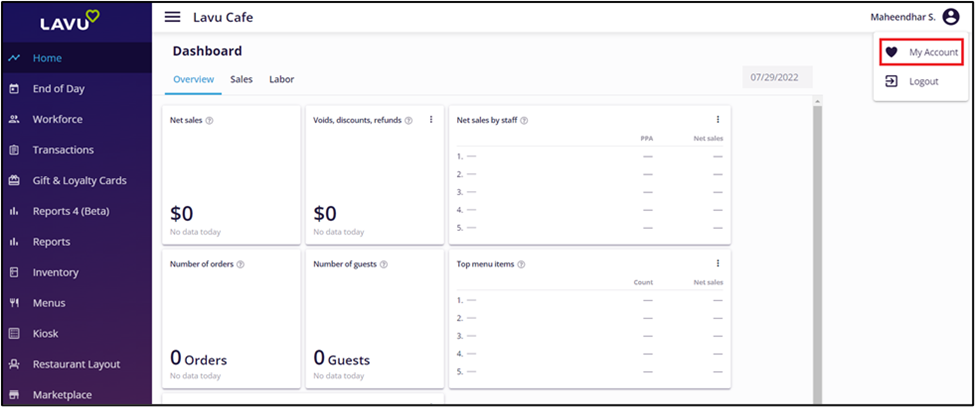Image resolution: width=975 pixels, height=407 pixels.
Task: Open the date field showing 07/29/2022
Action: 777,78
